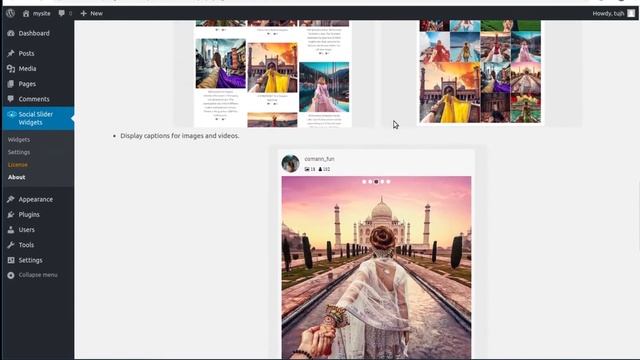Click the Display captions bullet text
The height and width of the screenshot is (360, 640).
[x=180, y=136]
